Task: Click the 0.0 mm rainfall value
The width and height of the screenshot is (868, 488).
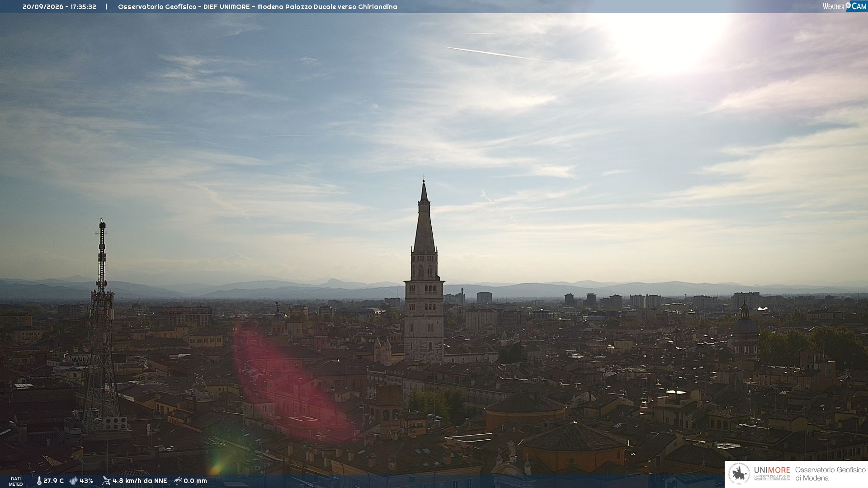Action: pyautogui.click(x=195, y=481)
